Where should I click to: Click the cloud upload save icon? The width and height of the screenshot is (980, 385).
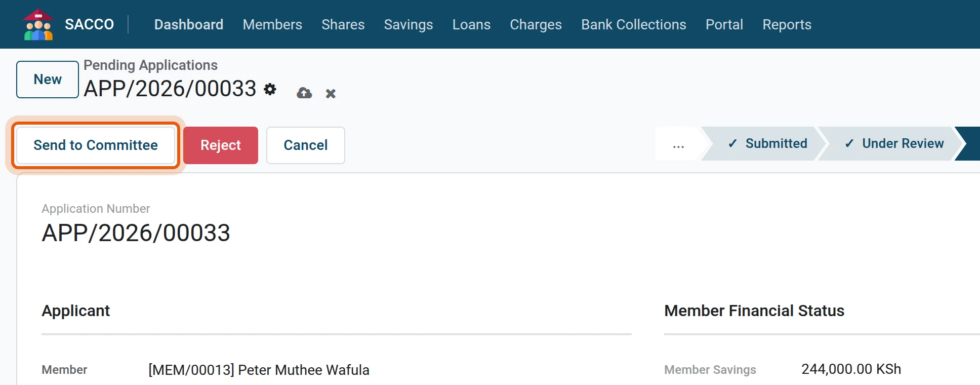[x=304, y=93]
